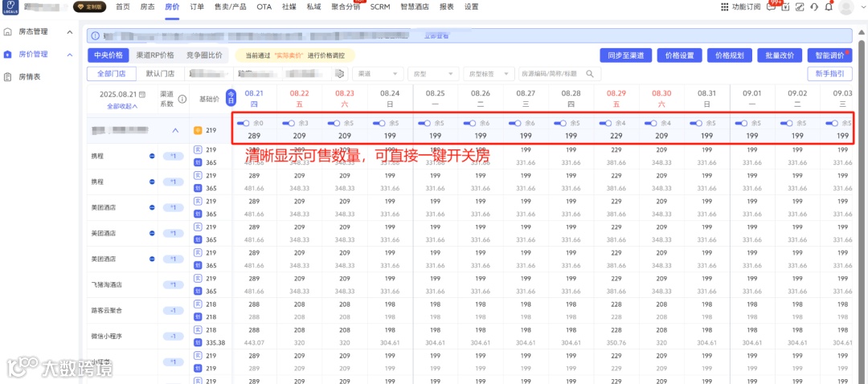Image resolution: width=868 pixels, height=384 pixels.
Task: Toggle room switch for 08.30
Action: [651, 123]
